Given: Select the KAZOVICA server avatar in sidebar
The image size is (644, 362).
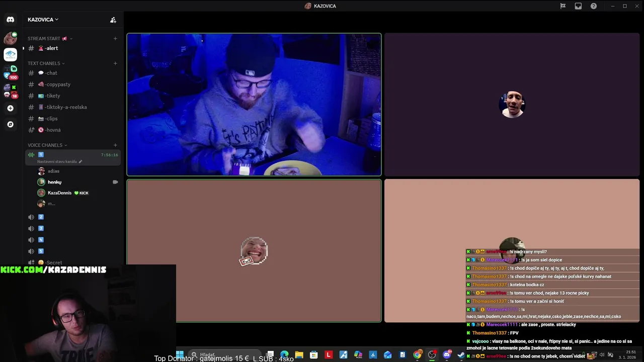Looking at the screenshot, I should coord(10,38).
